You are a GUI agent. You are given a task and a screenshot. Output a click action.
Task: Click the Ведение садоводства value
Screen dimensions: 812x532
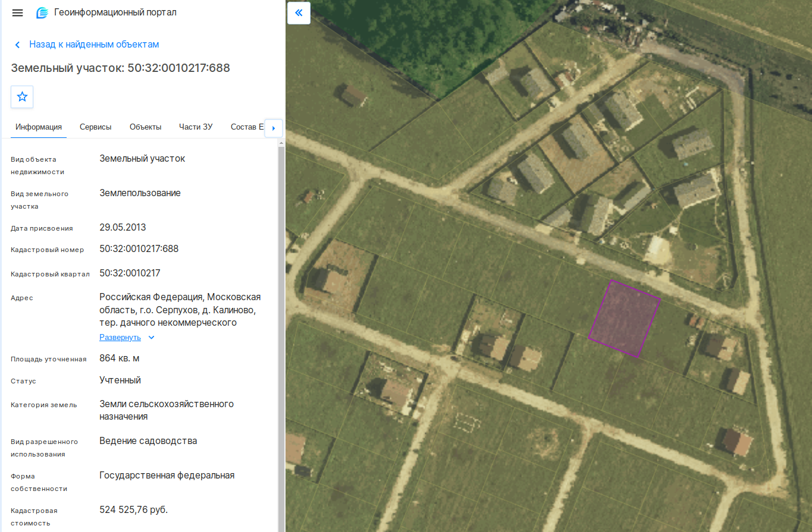[x=148, y=441]
